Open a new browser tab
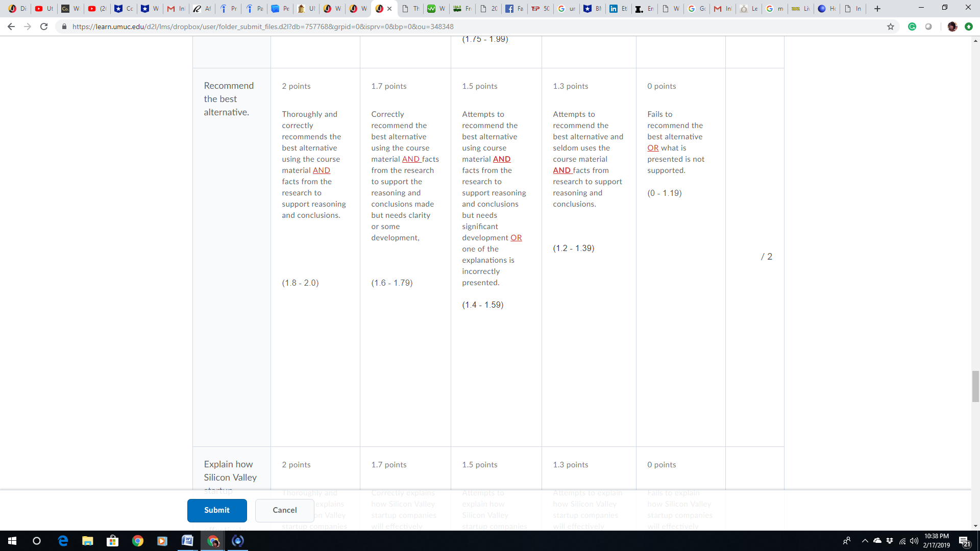Screen dimensions: 980x551 [877, 9]
